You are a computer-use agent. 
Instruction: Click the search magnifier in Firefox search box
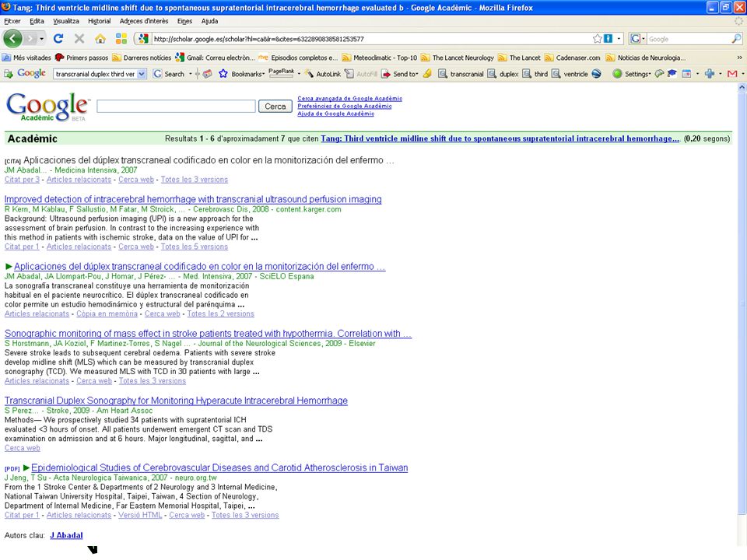coord(737,39)
